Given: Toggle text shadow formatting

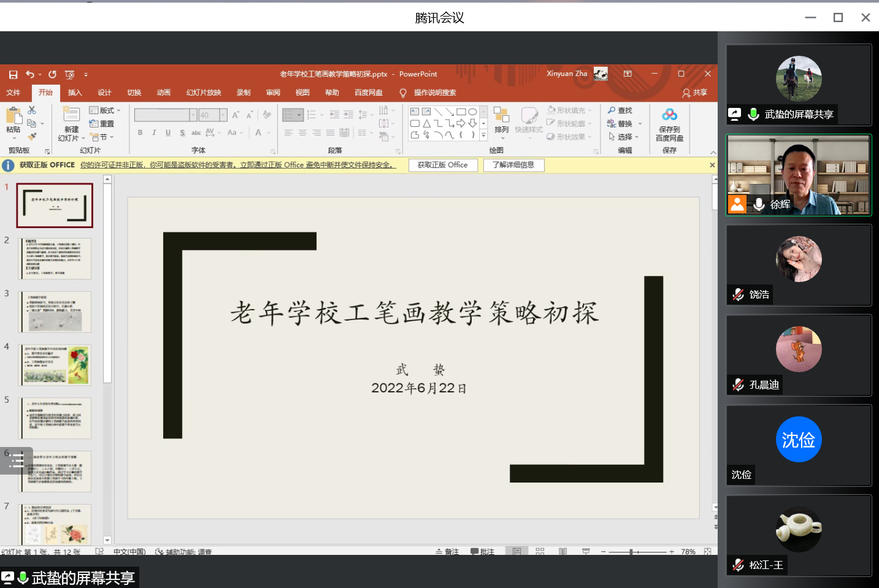Looking at the screenshot, I should [x=182, y=132].
